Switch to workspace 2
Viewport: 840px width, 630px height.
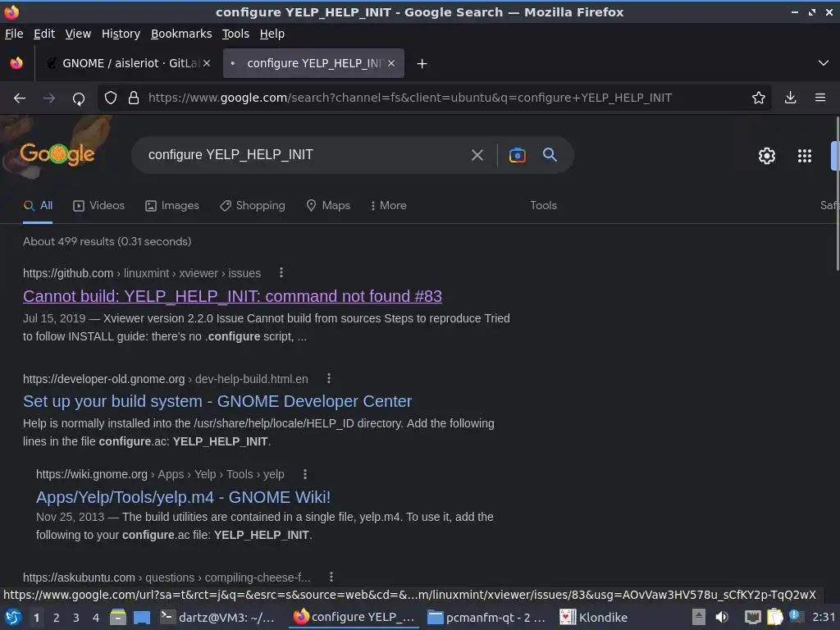(57, 618)
